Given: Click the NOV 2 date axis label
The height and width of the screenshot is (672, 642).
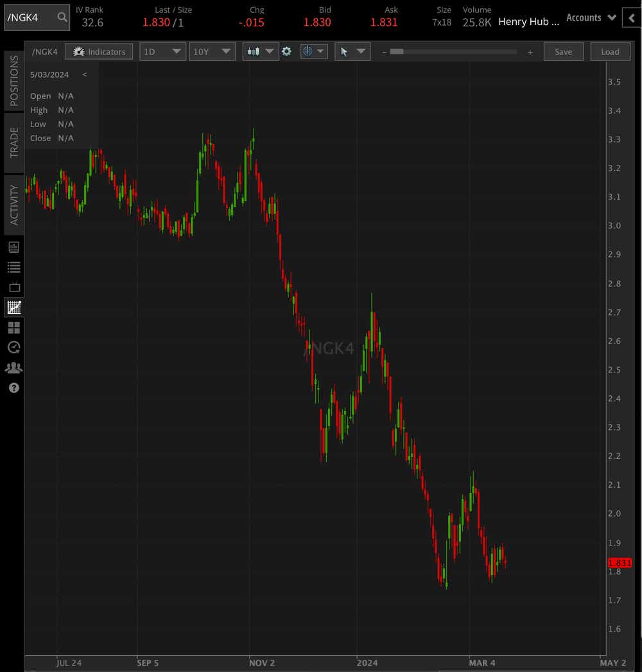Looking at the screenshot, I should pos(261,663).
